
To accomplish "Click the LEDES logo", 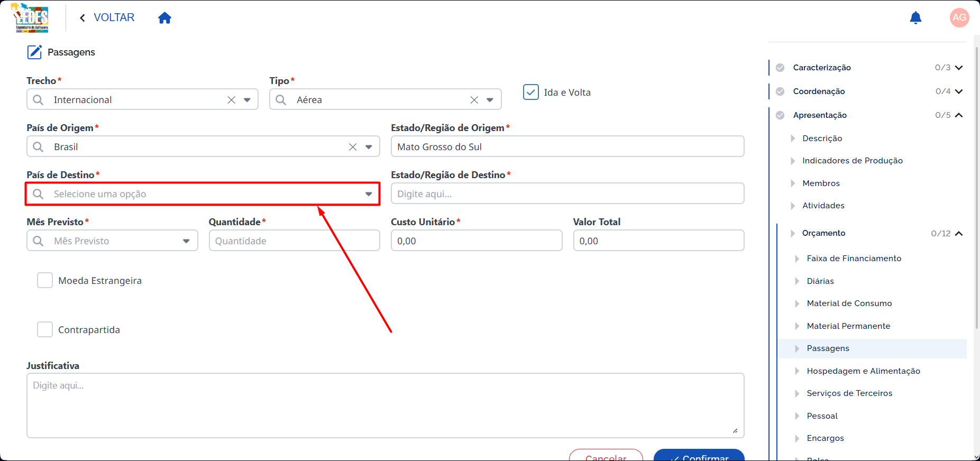I will pos(30,17).
